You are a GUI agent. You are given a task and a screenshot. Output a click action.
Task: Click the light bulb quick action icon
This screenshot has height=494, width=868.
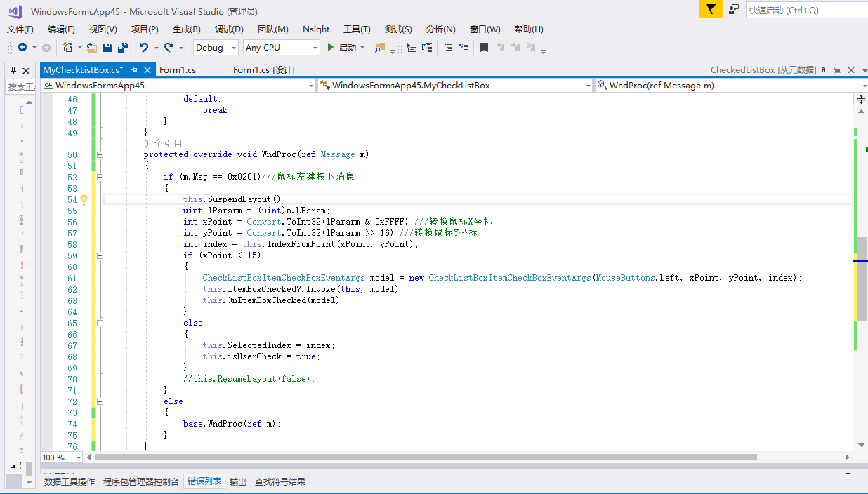(x=84, y=199)
